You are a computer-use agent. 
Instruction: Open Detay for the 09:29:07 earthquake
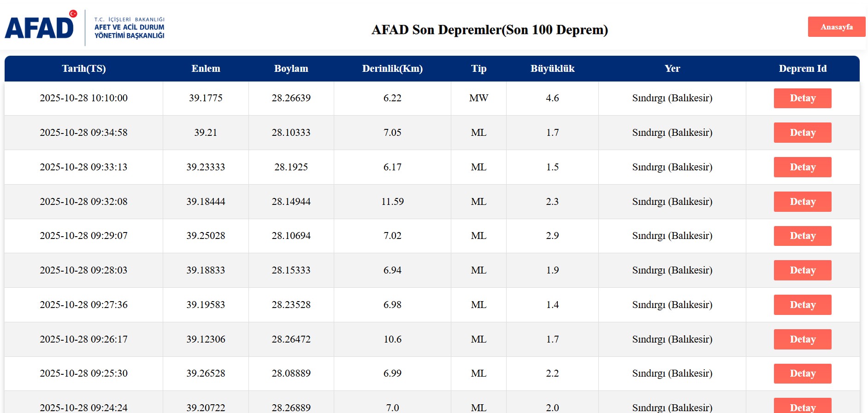pos(802,236)
